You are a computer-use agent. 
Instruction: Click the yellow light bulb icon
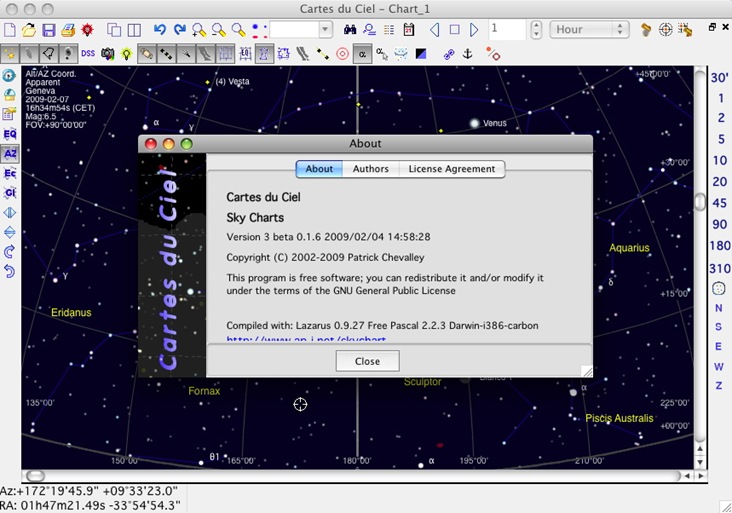click(127, 54)
